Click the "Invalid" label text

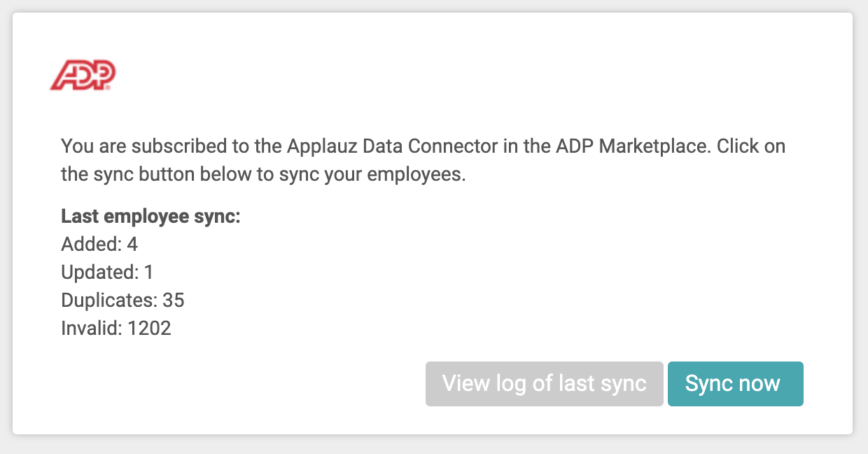coord(90,329)
